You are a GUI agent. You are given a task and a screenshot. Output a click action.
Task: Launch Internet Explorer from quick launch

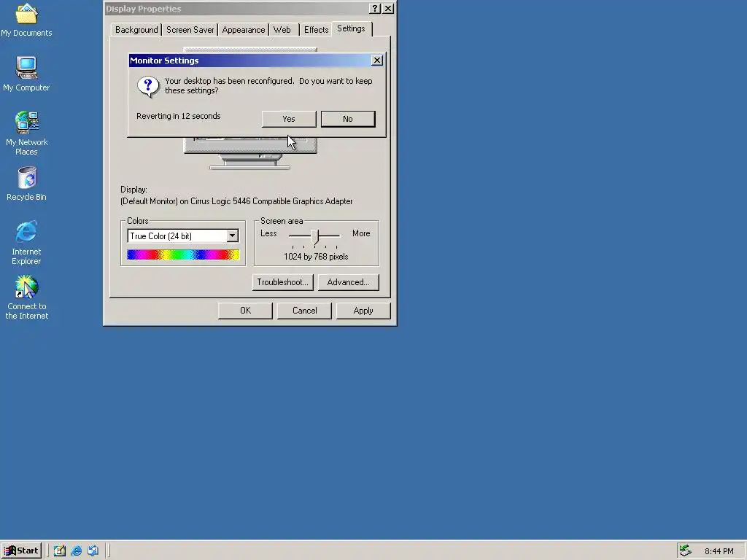pyautogui.click(x=76, y=551)
